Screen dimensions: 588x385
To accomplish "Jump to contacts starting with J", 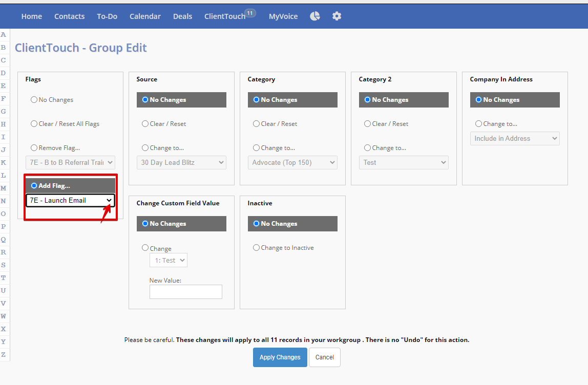I will [x=4, y=150].
